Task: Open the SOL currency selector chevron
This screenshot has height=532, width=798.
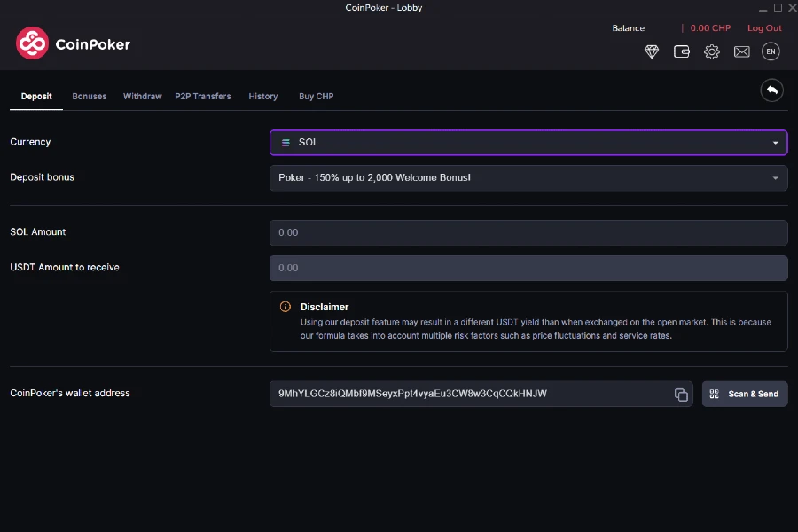Action: 773,142
